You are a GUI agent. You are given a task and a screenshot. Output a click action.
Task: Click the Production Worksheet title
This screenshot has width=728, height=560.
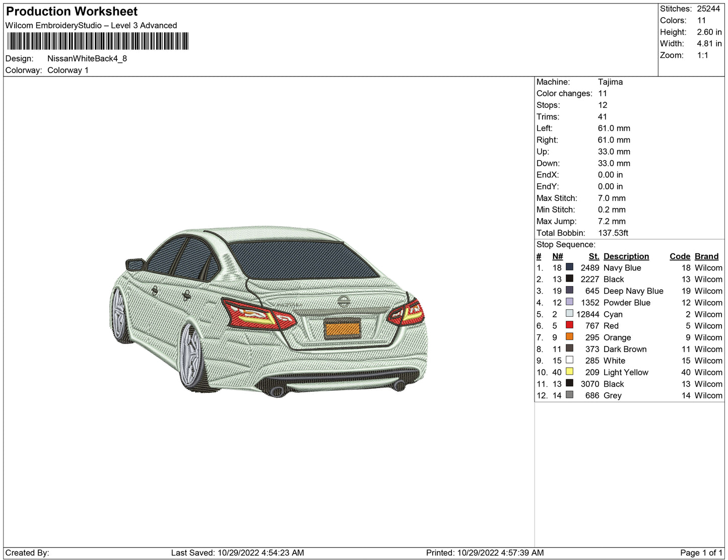tap(72, 11)
